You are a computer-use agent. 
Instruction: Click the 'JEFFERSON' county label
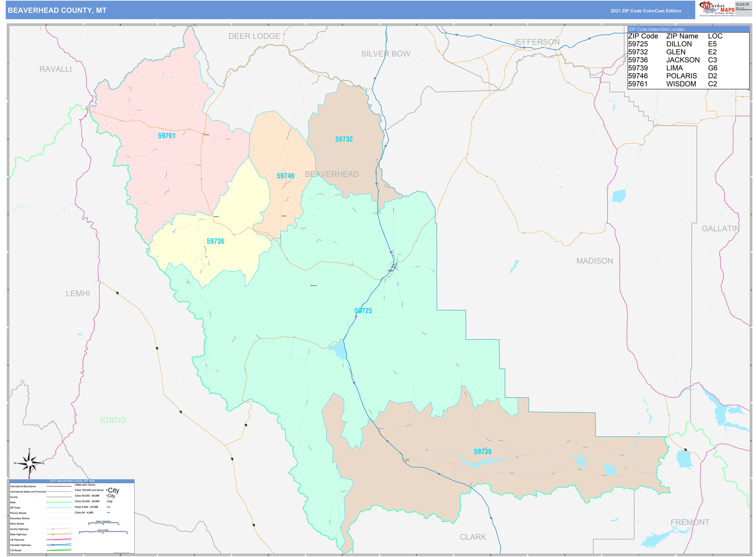(536, 42)
